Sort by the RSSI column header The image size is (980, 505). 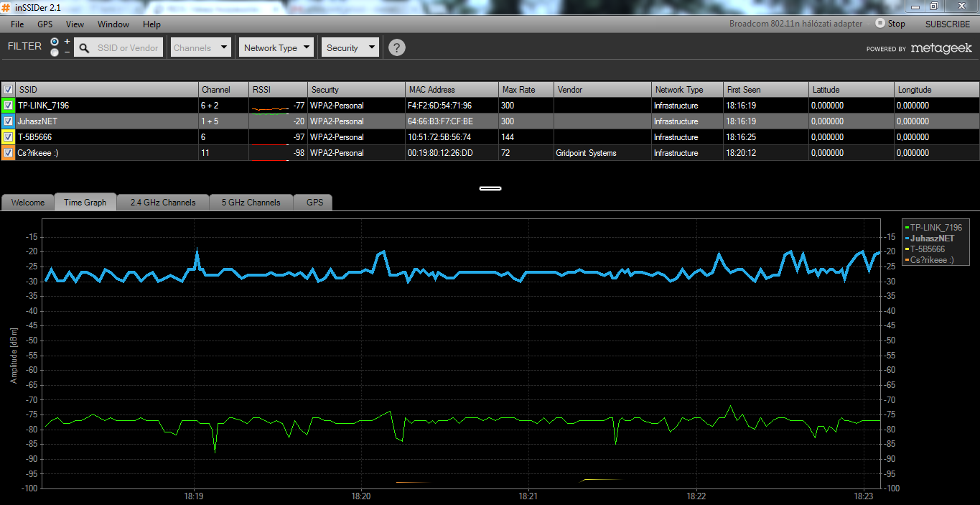click(278, 90)
